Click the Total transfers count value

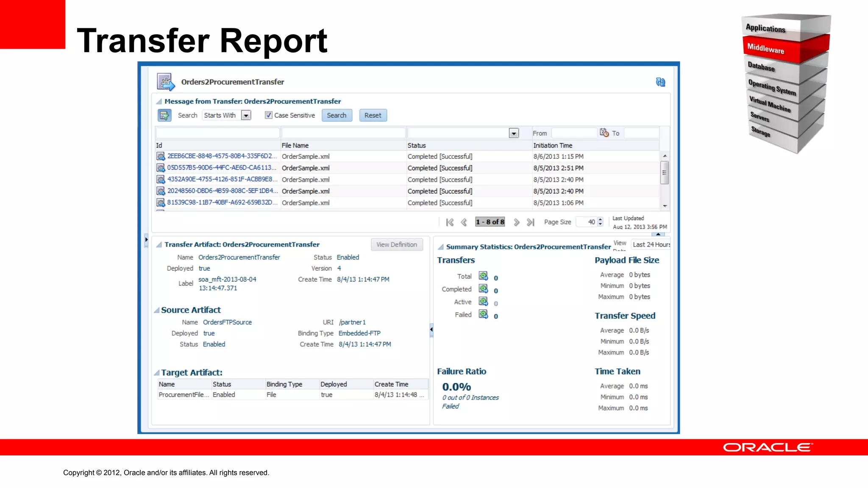[x=496, y=278]
